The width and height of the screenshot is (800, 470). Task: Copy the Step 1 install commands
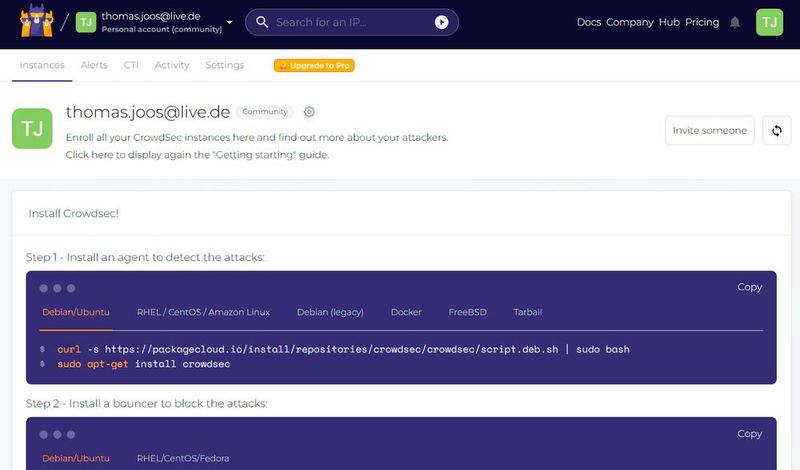point(749,287)
